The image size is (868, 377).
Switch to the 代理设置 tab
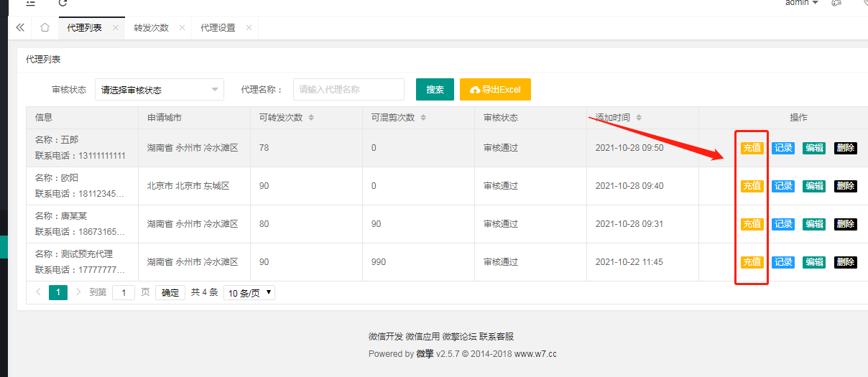pos(218,28)
